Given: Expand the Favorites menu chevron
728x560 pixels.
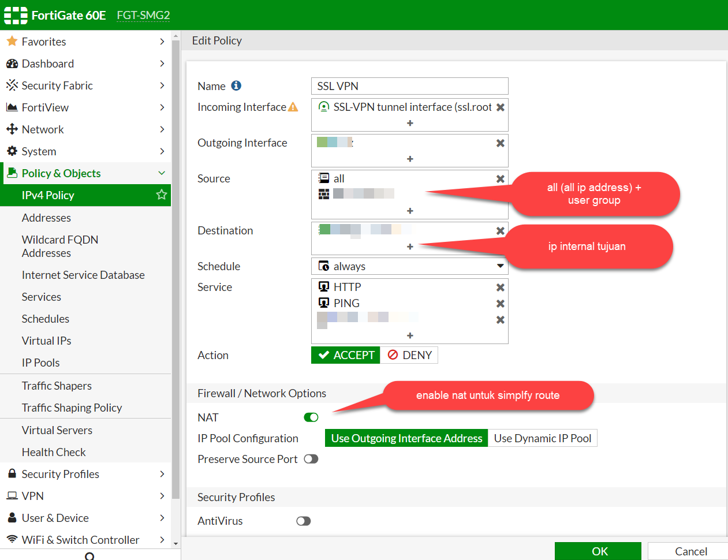Looking at the screenshot, I should point(162,42).
